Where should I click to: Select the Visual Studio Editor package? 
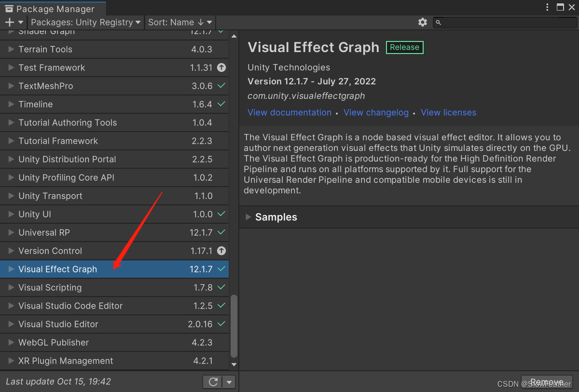[114, 324]
